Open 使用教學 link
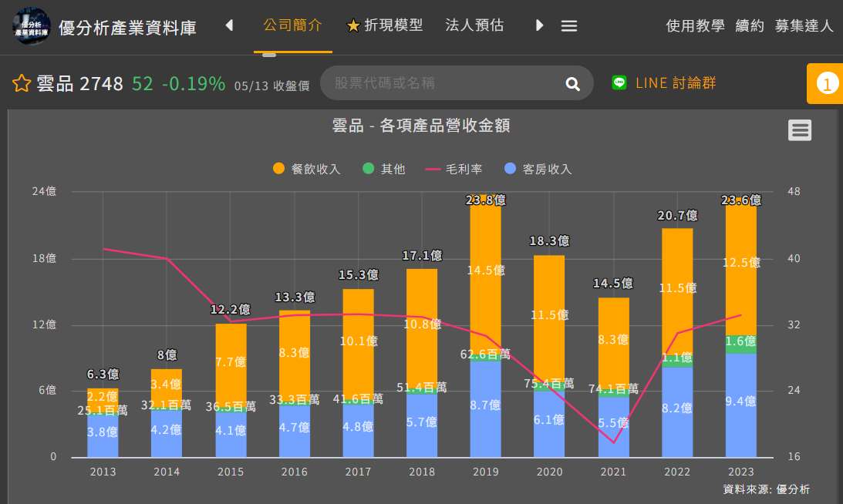Screen dimensions: 843x504 695,25
